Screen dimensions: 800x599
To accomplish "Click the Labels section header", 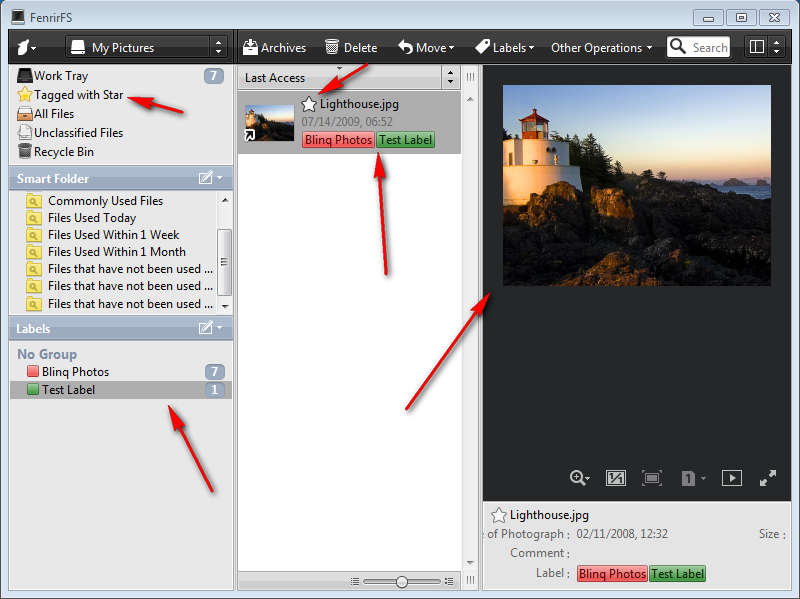I will pos(121,329).
